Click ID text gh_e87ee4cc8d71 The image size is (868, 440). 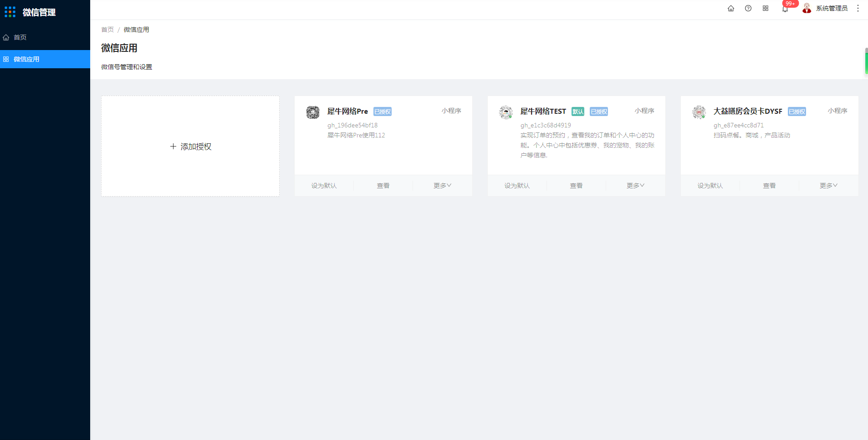739,125
